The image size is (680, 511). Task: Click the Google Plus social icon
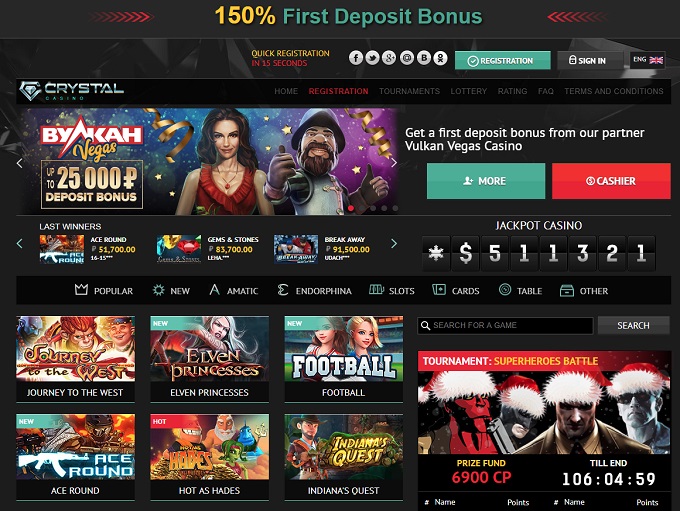[389, 58]
